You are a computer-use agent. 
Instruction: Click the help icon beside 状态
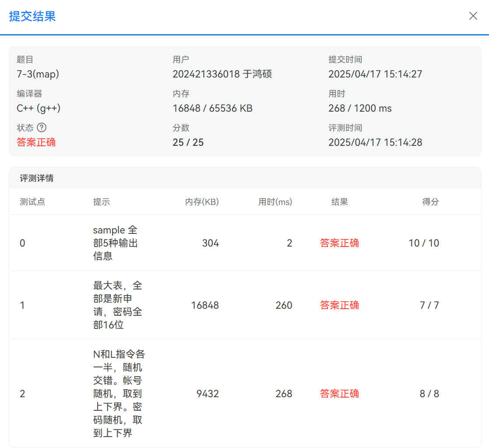click(42, 127)
